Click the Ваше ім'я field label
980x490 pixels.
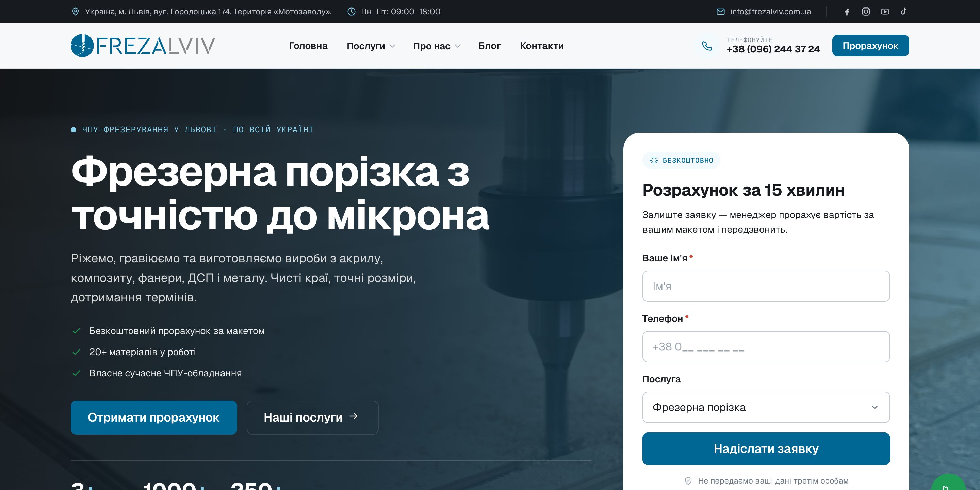[665, 258]
